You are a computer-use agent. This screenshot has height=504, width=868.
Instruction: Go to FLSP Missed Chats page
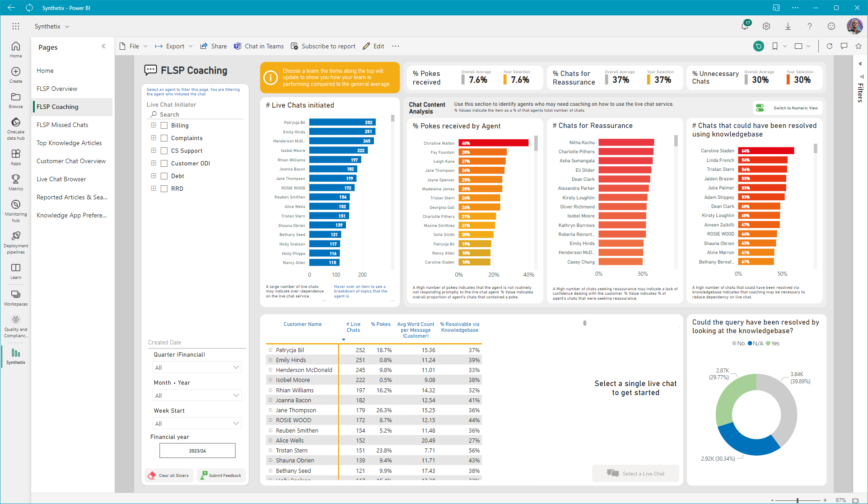[62, 125]
